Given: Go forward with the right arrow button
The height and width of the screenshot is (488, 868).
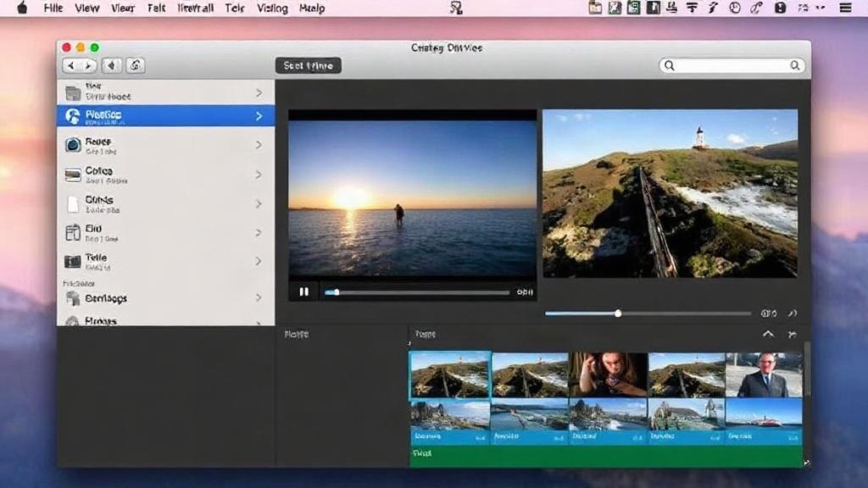Looking at the screenshot, I should point(88,66).
